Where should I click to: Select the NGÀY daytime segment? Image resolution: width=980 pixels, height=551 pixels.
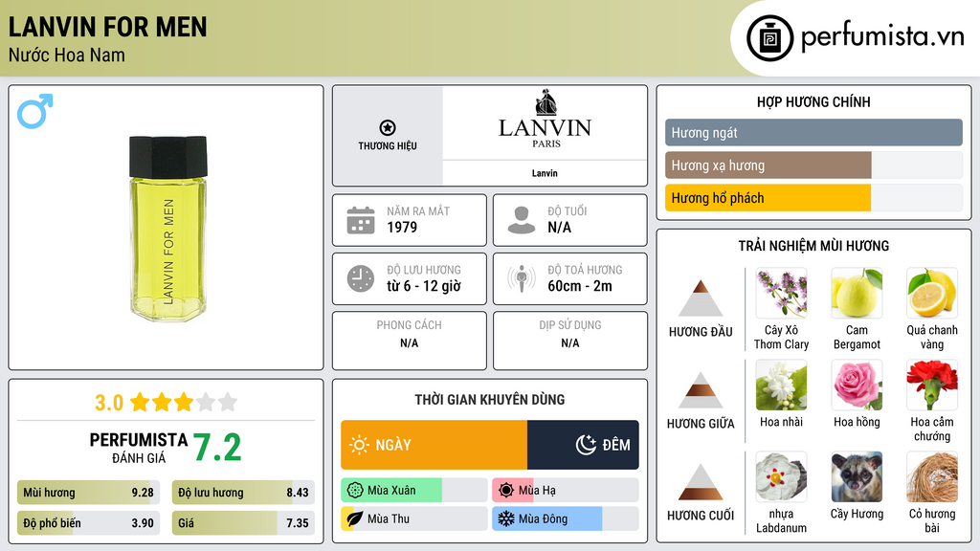[x=434, y=445]
